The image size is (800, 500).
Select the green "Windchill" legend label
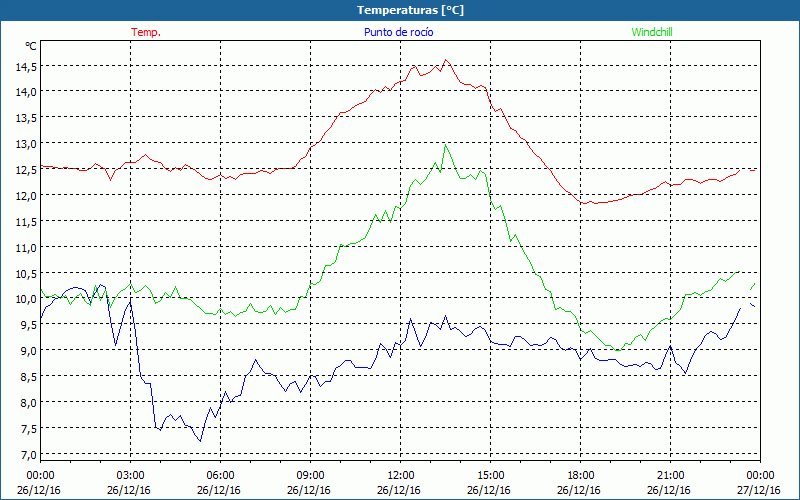[x=652, y=32]
